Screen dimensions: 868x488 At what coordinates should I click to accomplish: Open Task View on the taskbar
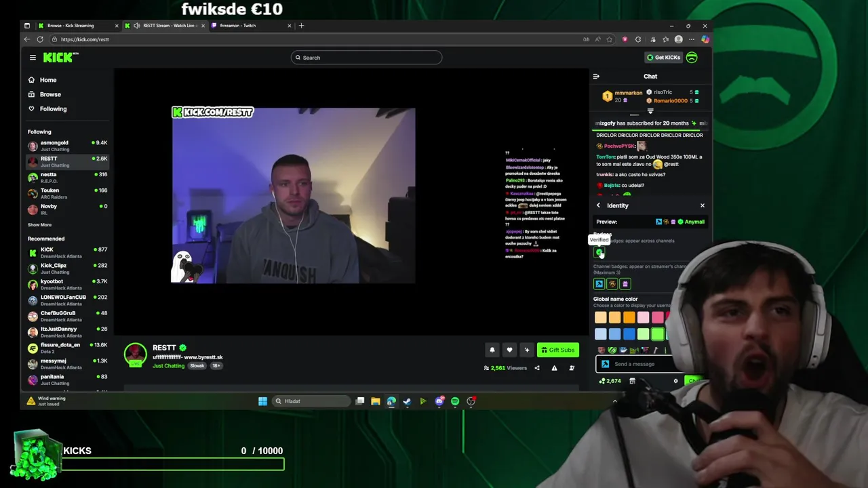(360, 401)
